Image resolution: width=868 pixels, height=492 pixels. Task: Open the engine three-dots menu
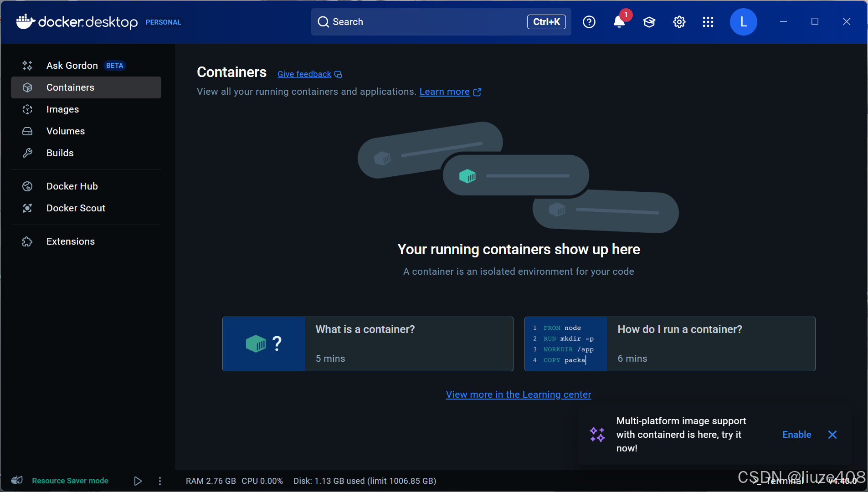[x=160, y=481]
